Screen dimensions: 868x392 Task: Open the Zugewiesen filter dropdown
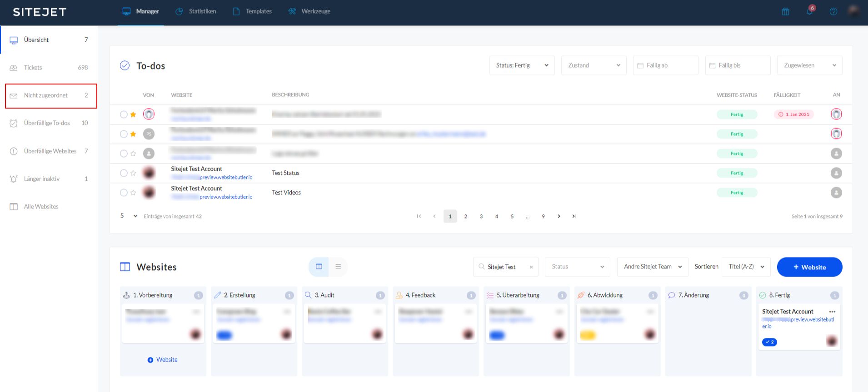[x=809, y=65]
